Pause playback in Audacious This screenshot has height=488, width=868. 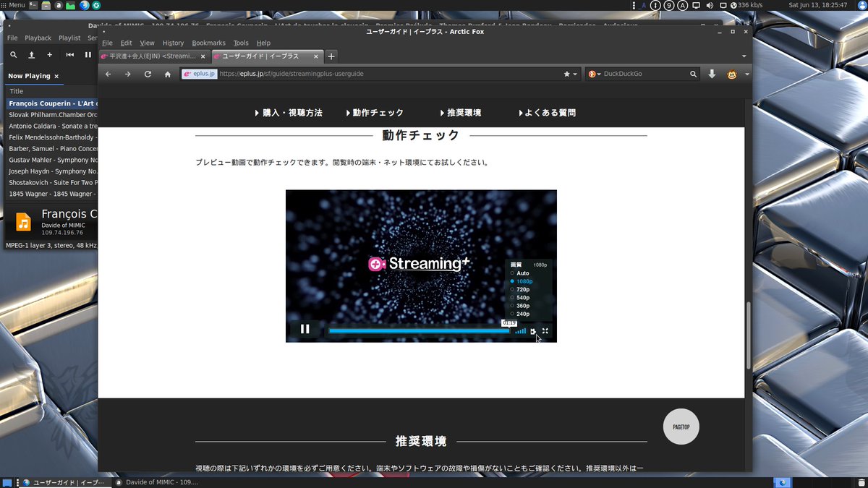tap(88, 55)
